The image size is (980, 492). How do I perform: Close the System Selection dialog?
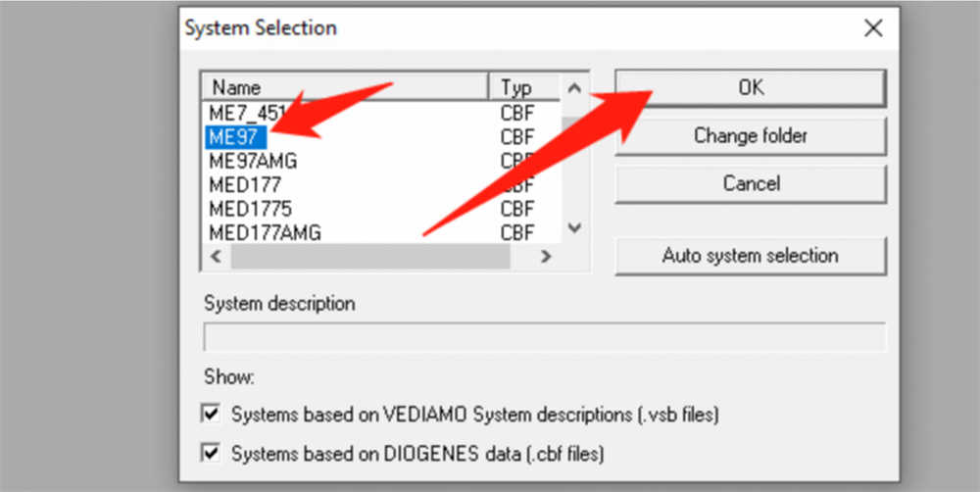873,28
